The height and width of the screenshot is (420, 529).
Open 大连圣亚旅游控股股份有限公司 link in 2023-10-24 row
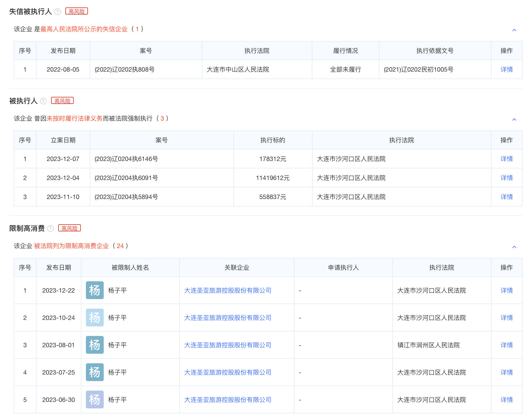228,318
